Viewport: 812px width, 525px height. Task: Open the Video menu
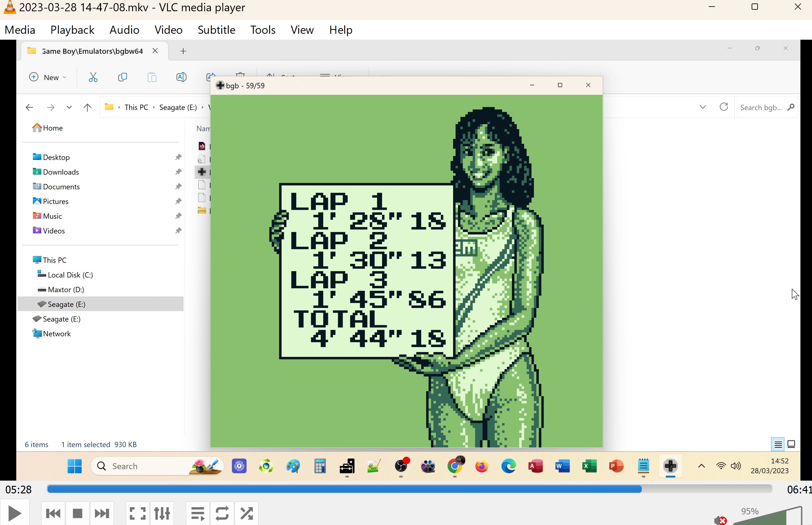168,30
